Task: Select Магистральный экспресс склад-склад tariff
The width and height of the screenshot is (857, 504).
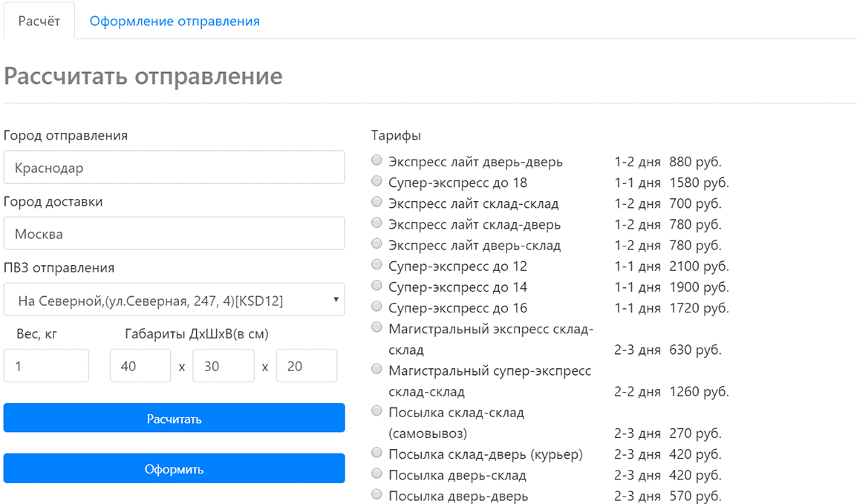Action: (377, 327)
